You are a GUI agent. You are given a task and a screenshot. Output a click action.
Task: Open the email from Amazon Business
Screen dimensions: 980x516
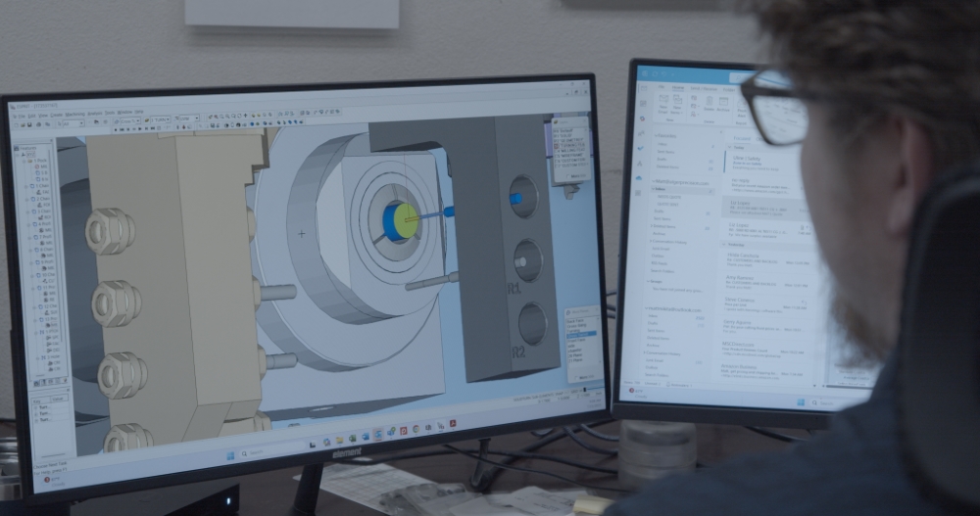759,370
